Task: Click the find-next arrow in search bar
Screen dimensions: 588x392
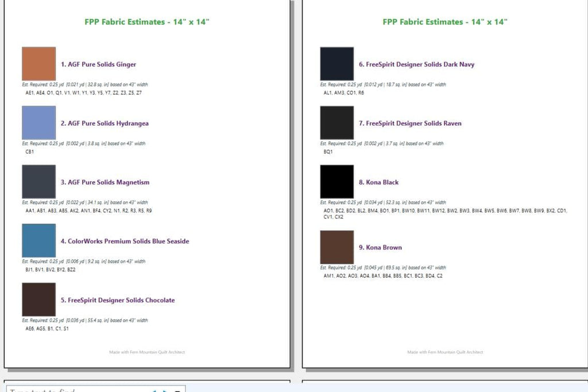Action: click(165, 390)
